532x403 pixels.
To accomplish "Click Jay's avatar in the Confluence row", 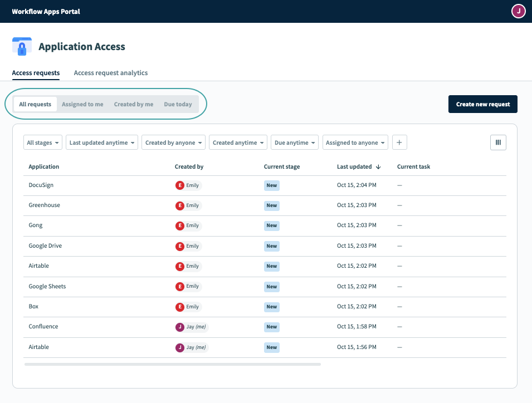I will click(179, 327).
